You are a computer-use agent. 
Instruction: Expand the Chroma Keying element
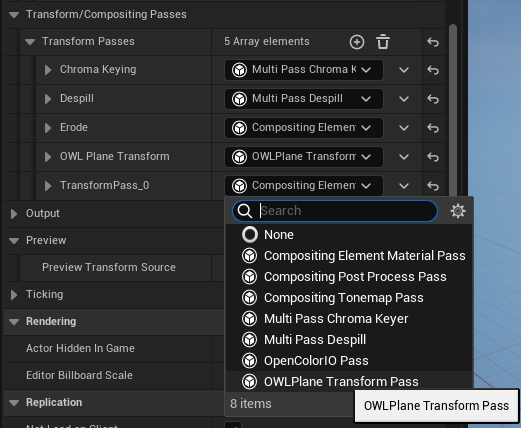tap(48, 70)
